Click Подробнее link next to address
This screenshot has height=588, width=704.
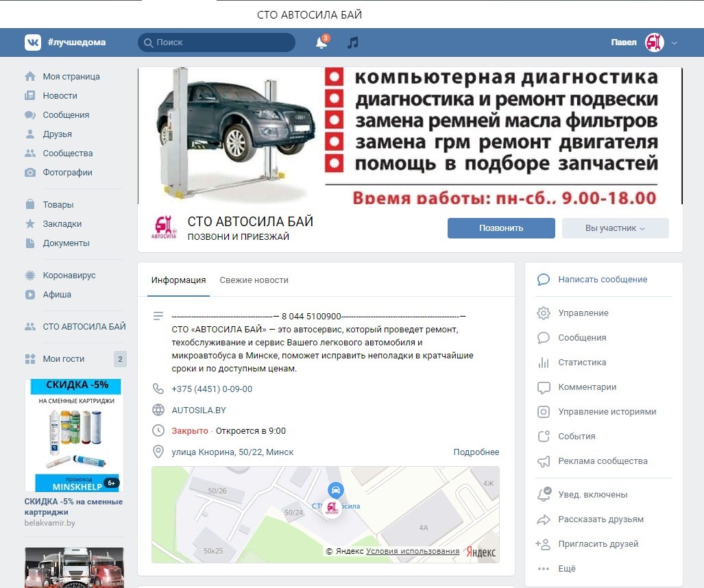point(476,452)
